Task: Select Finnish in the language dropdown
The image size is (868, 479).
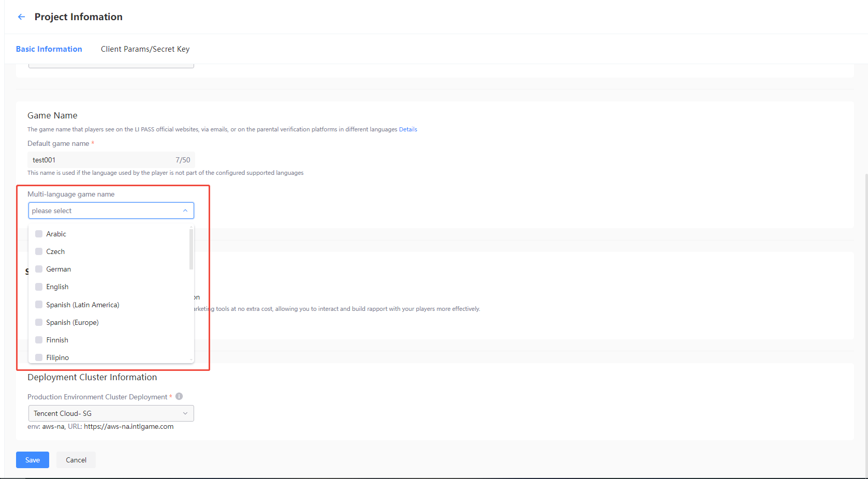Action: (39, 340)
